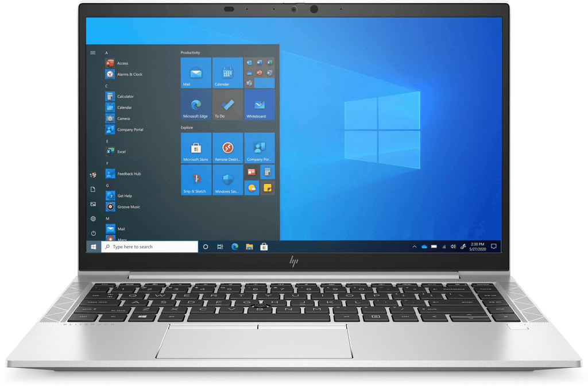The width and height of the screenshot is (588, 388).
Task: Open the Microsoft Store tile
Action: (x=196, y=148)
